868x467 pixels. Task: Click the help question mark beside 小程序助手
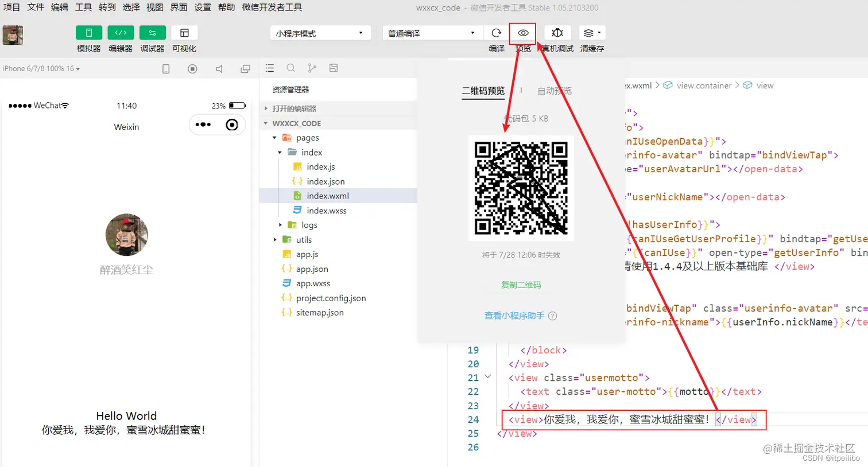(553, 316)
